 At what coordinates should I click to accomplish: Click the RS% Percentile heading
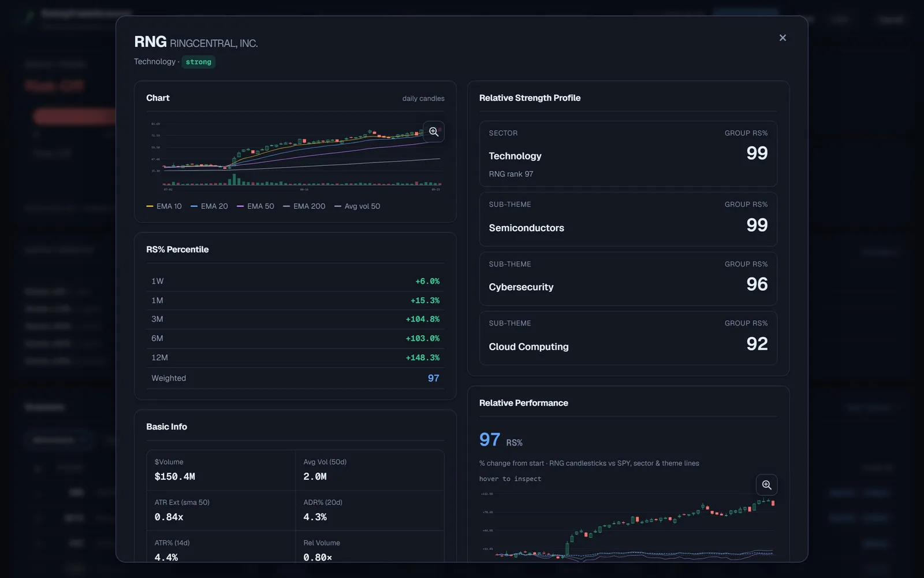click(x=177, y=250)
